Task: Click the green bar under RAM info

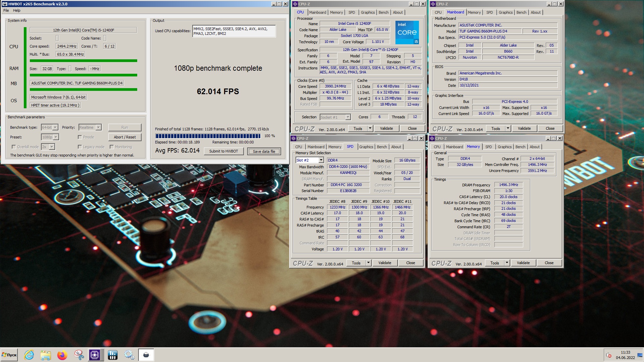Action: pos(83,75)
